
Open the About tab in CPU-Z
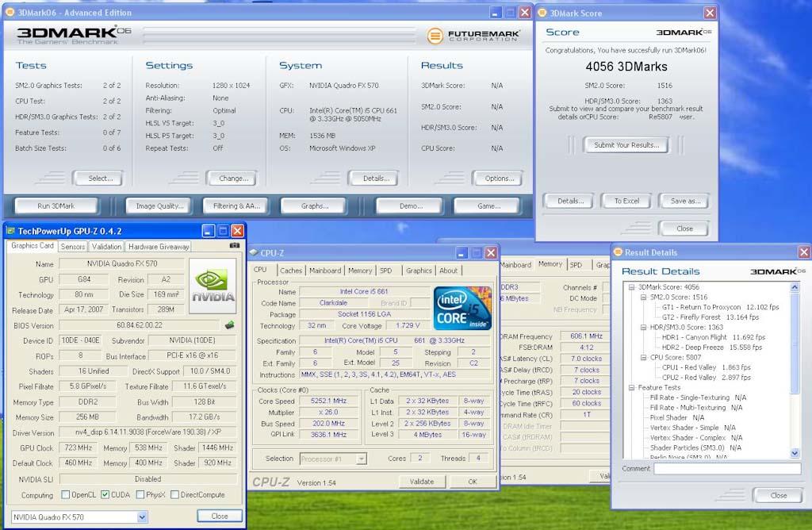pyautogui.click(x=449, y=271)
